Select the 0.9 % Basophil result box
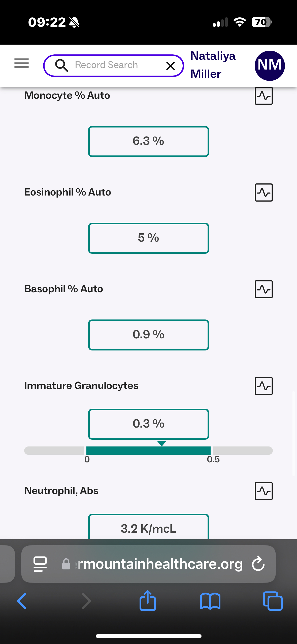Image resolution: width=297 pixels, height=644 pixels. [x=148, y=335]
